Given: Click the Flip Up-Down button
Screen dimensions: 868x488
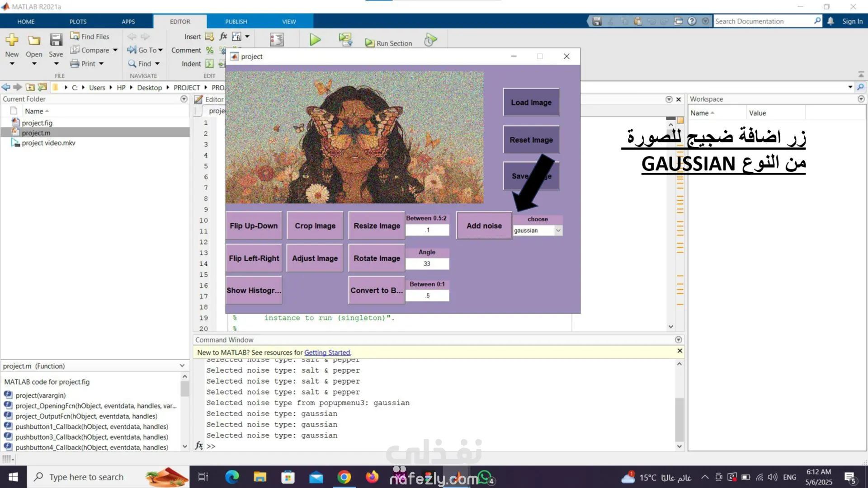Looking at the screenshot, I should [x=254, y=225].
